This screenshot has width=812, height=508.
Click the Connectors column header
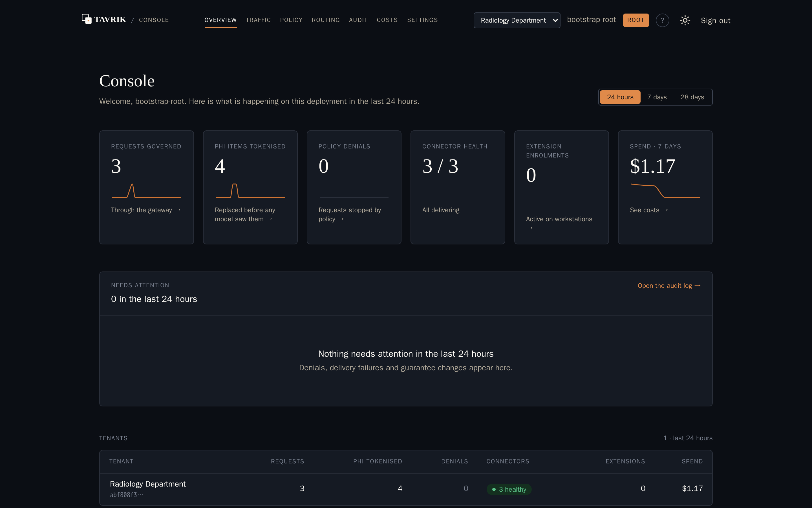coord(508,461)
